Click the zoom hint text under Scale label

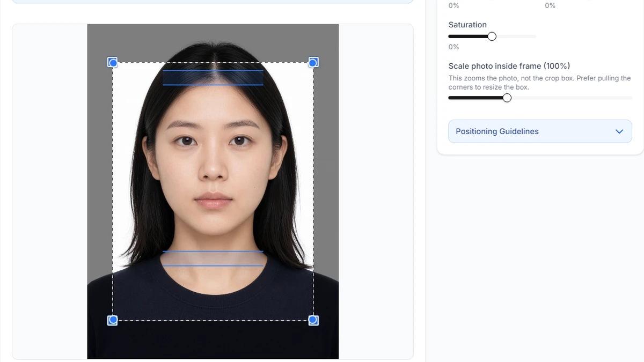[539, 83]
